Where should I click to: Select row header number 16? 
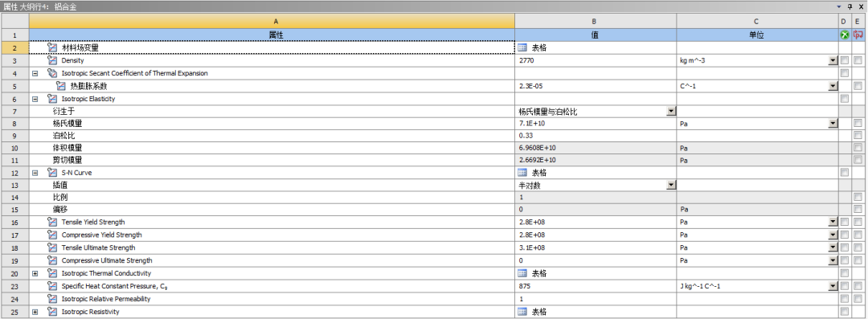click(x=15, y=222)
